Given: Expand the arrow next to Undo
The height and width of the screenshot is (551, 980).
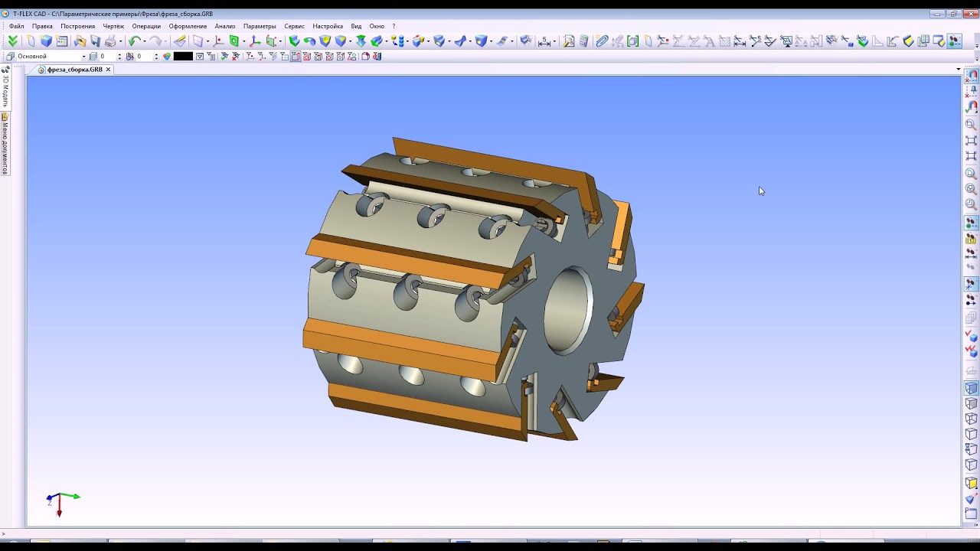Looking at the screenshot, I should (x=145, y=41).
